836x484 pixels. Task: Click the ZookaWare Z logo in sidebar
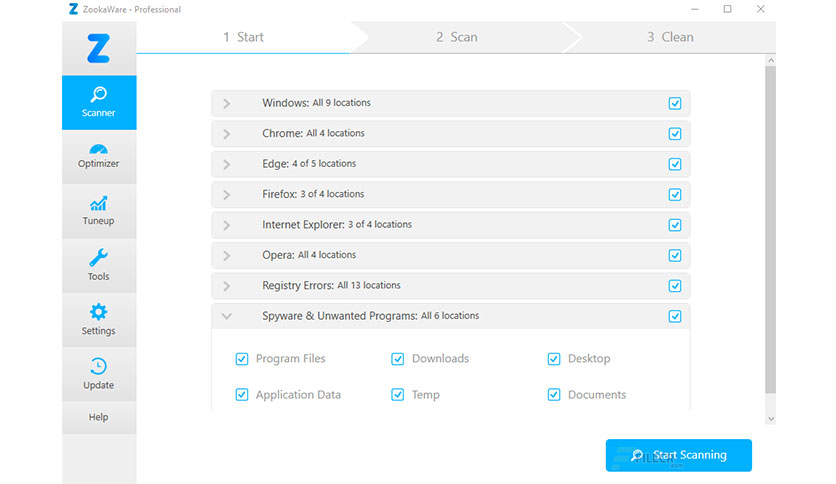[99, 49]
